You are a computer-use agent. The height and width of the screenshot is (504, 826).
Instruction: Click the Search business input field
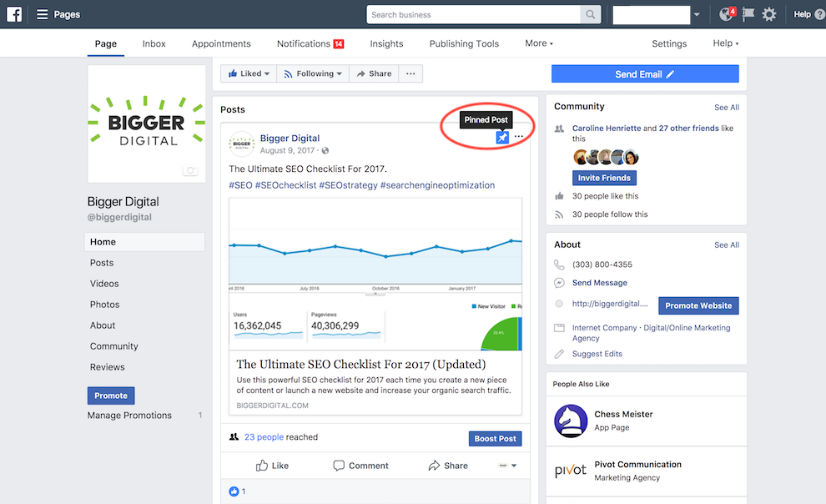473,15
